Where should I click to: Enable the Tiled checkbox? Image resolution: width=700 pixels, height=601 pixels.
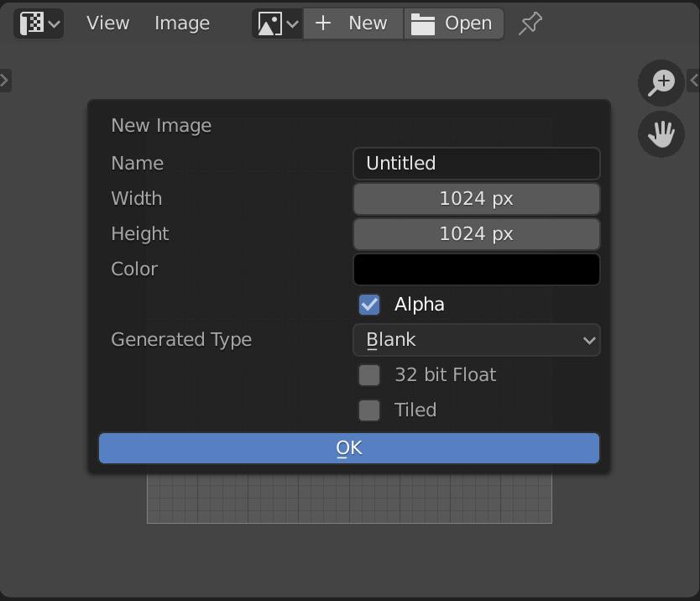tap(369, 410)
